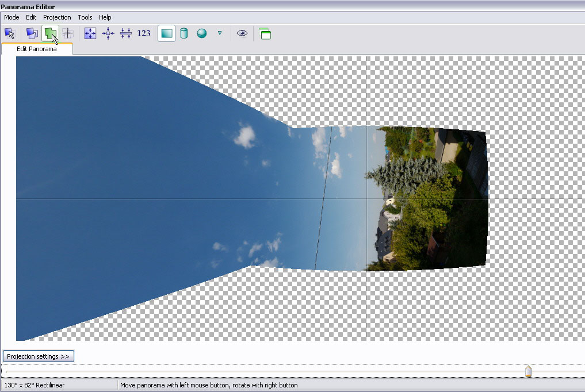585x392 pixels.
Task: Select the crosshair center point tool
Action: pos(68,33)
